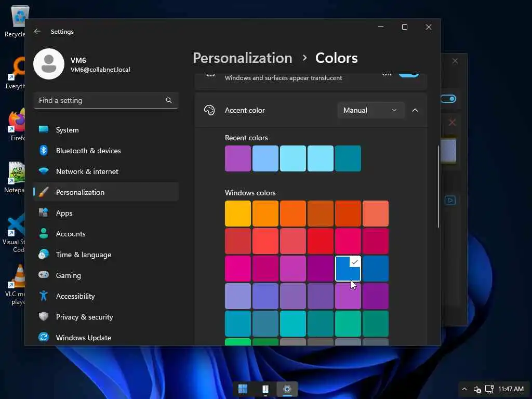
Task: Click the Settings gear in the taskbar
Action: (x=287, y=389)
